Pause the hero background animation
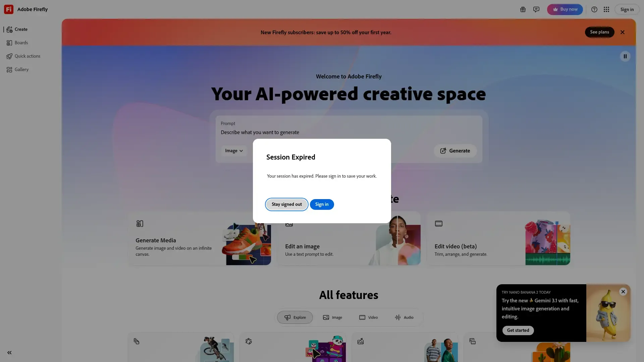This screenshot has height=362, width=644. 625,56
